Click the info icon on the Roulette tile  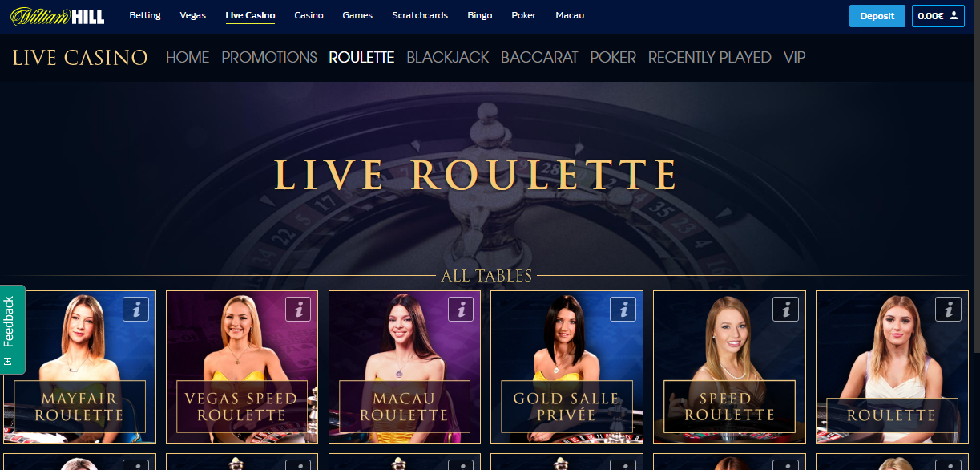(x=949, y=309)
